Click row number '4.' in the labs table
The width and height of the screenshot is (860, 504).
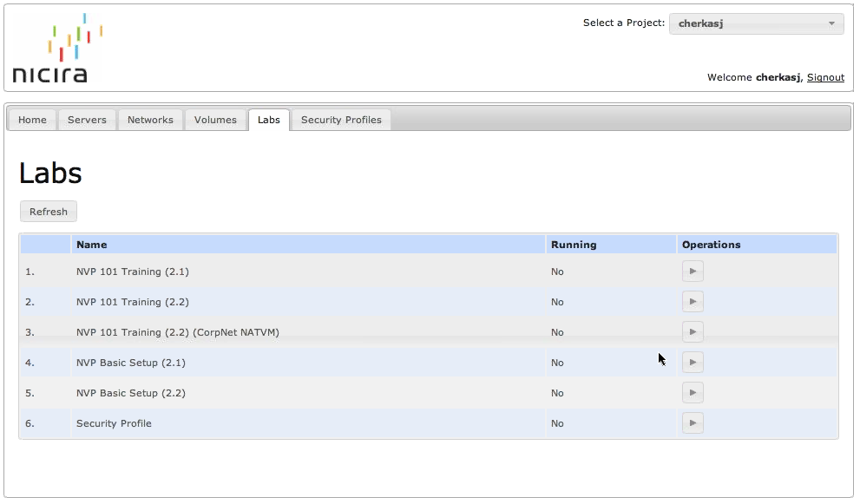[x=30, y=363]
